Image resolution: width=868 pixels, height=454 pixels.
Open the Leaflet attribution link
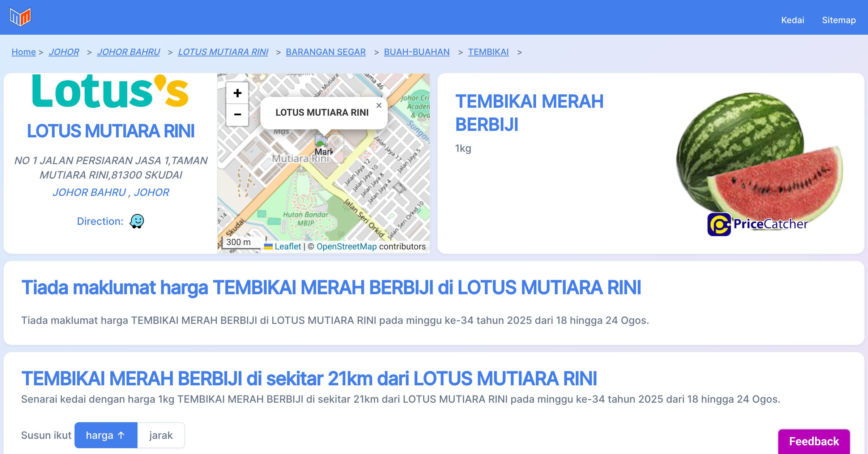click(288, 247)
